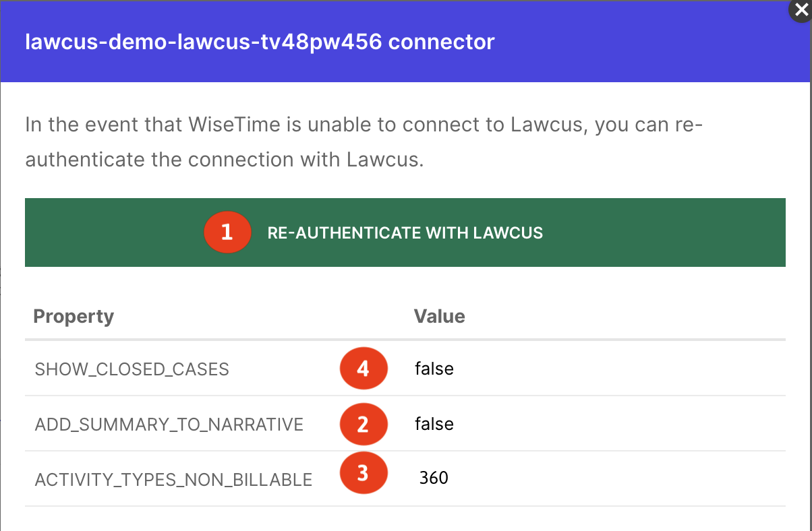
Task: Select the ADD_SUMMARY_TO_NARRATIVE property name
Action: [169, 425]
